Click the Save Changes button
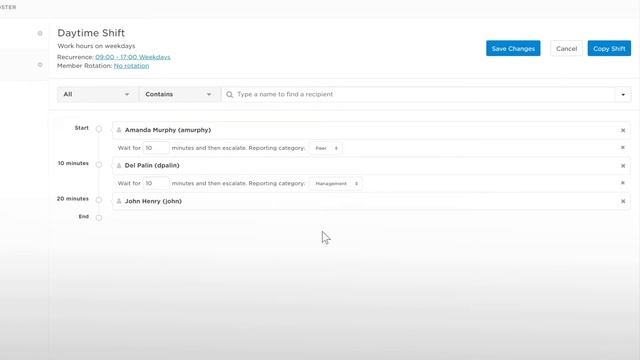This screenshot has height=360, width=640. click(x=513, y=49)
